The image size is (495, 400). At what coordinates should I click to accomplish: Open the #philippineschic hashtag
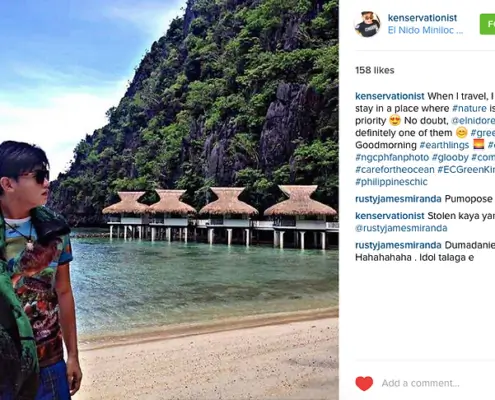tap(391, 182)
